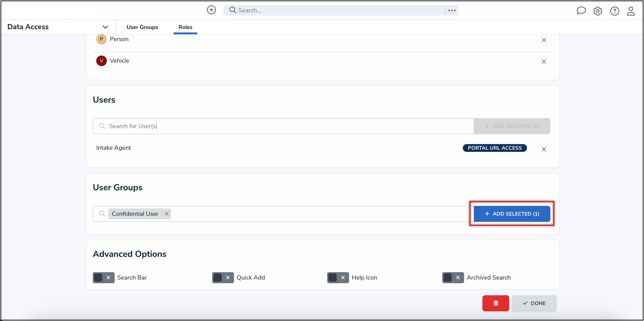Click ADD SELECTED for user groups

point(511,214)
